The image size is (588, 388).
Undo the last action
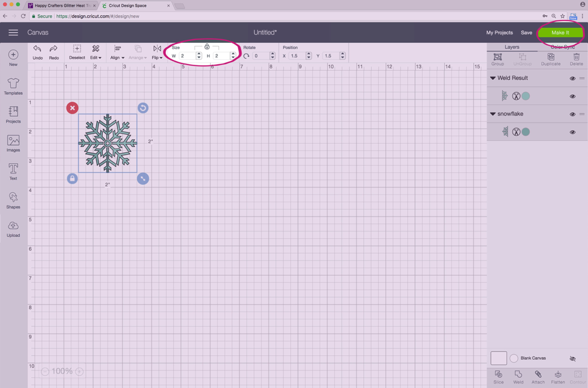(x=37, y=52)
